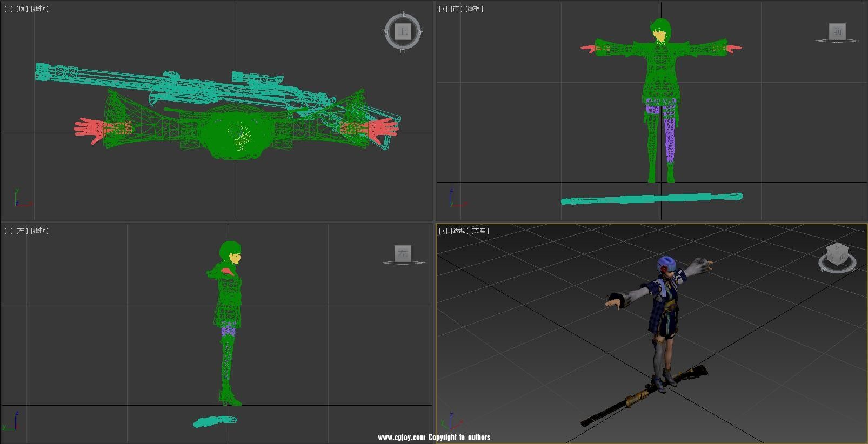Open the [透视] perspective label menu
This screenshot has height=444, width=868.
pos(459,231)
